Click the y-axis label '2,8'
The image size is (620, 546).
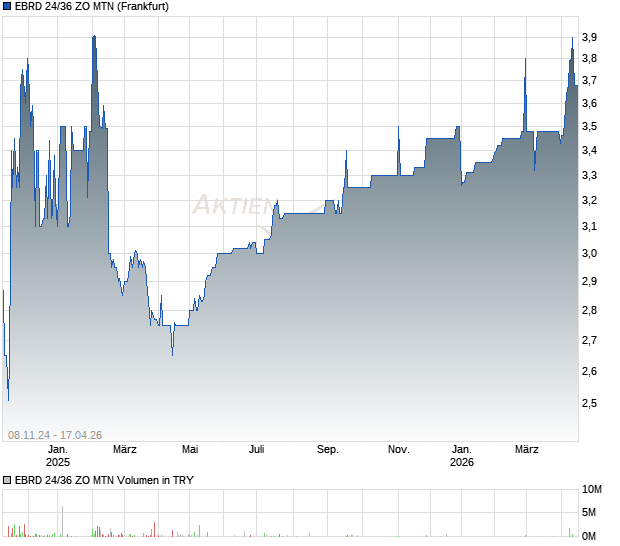coord(589,310)
